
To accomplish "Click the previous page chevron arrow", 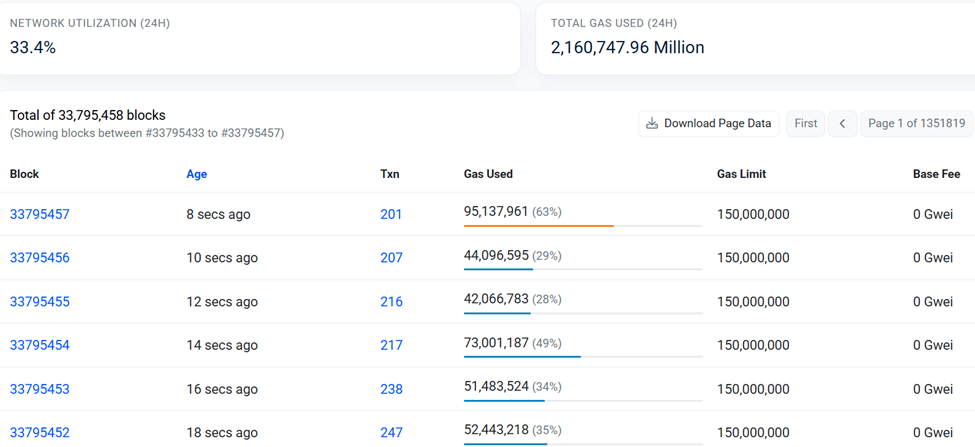I will pyautogui.click(x=842, y=123).
